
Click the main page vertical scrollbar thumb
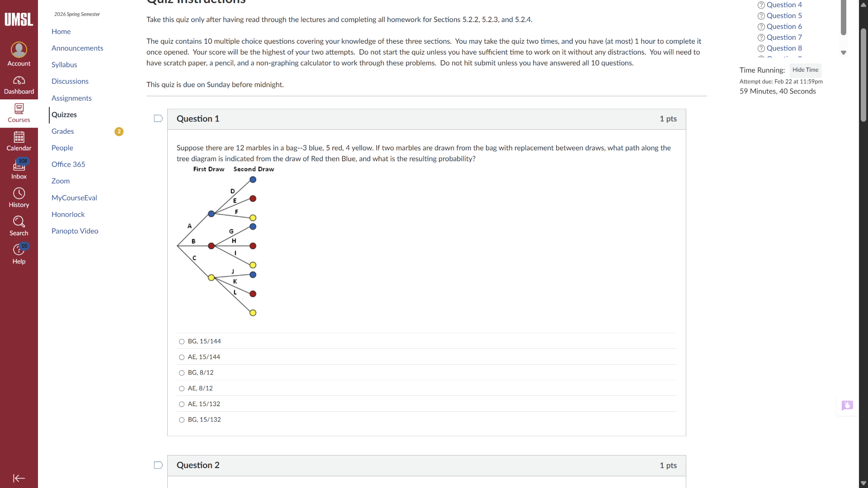click(863, 75)
